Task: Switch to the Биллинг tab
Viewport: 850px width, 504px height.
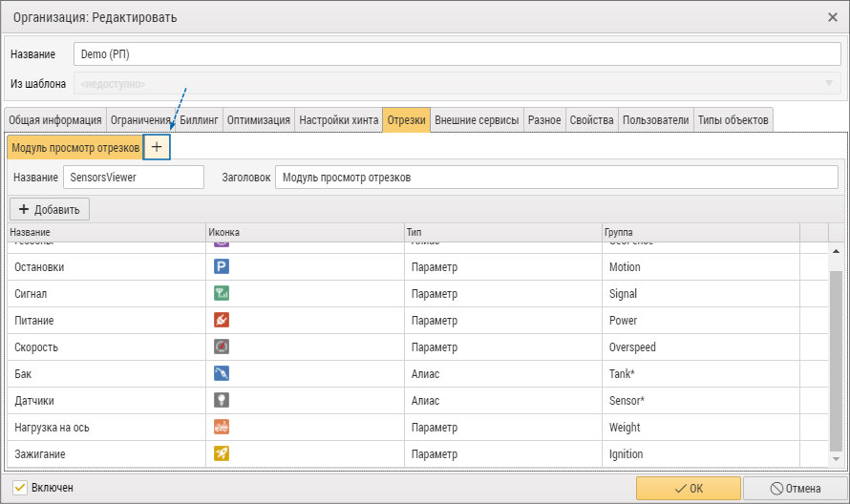Action: tap(199, 120)
